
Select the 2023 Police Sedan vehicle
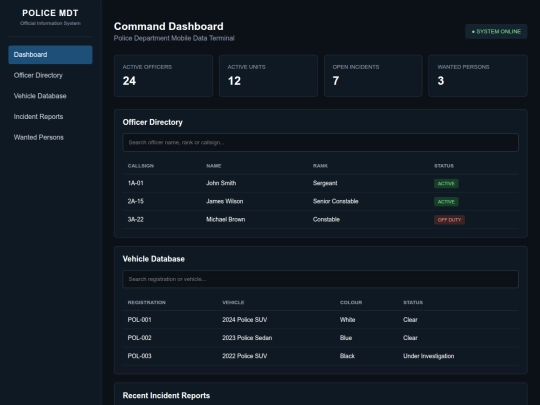247,338
